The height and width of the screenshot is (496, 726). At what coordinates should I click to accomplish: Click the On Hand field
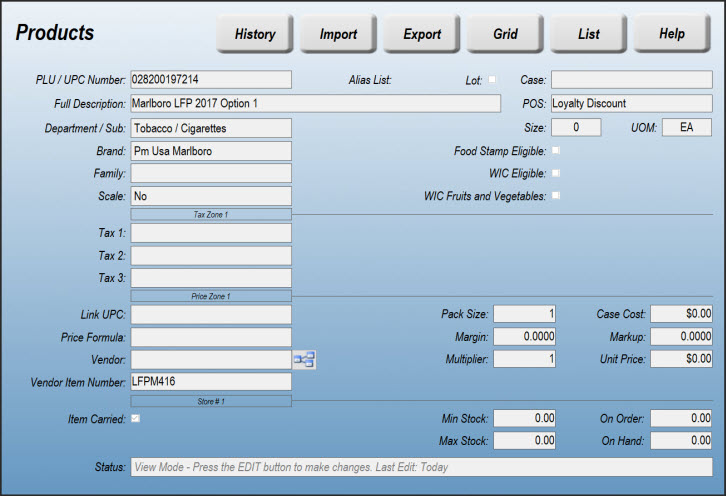pos(682,440)
